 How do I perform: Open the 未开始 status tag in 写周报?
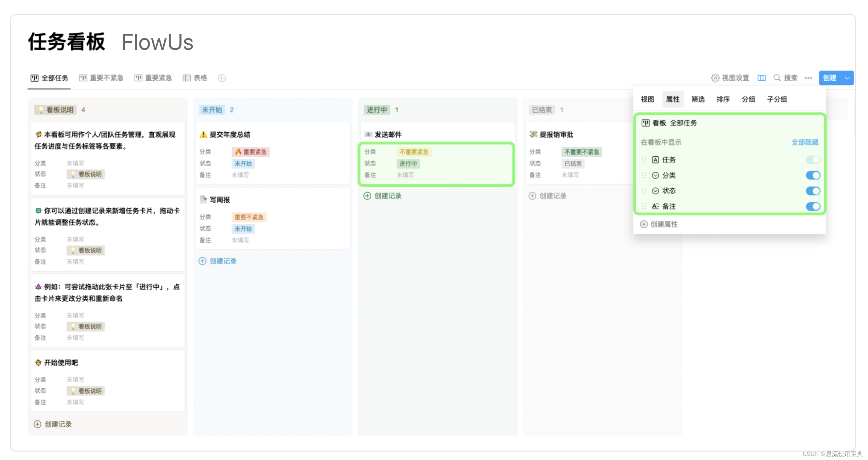[243, 229]
